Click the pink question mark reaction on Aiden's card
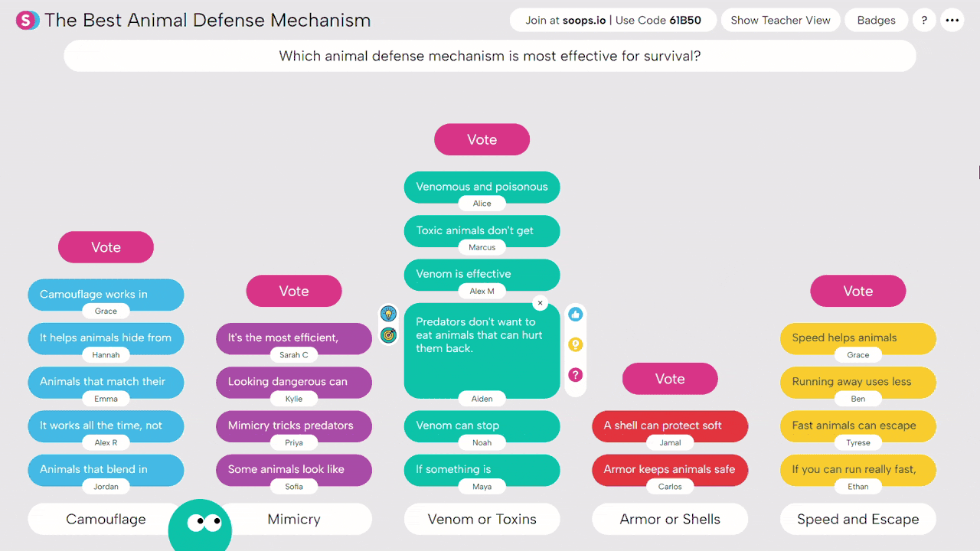 [575, 374]
